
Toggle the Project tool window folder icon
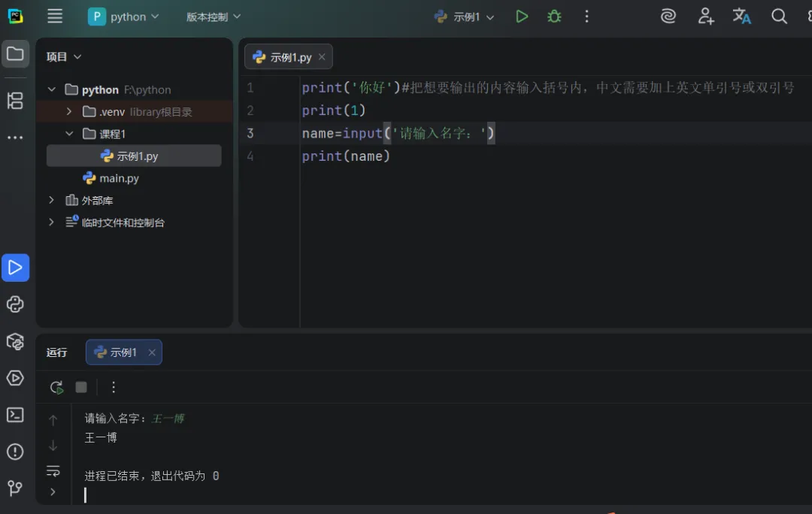[x=15, y=54]
